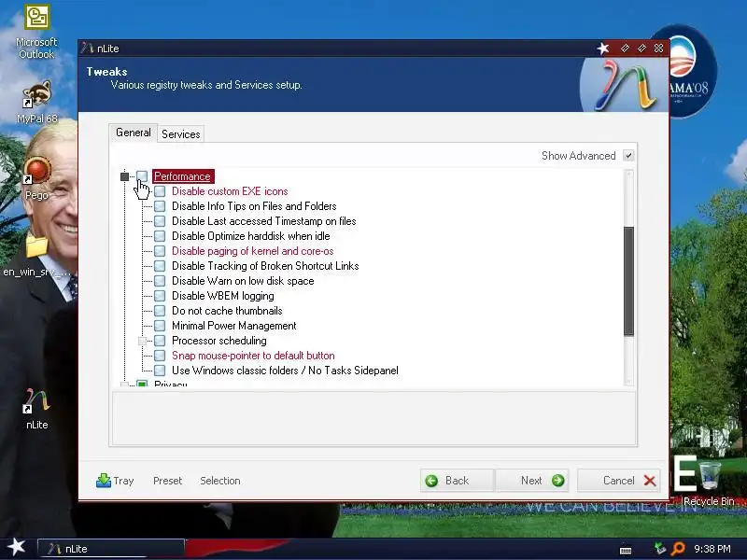Expand the Processor scheduling node
Viewport: 747px width, 560px height.
tap(142, 341)
